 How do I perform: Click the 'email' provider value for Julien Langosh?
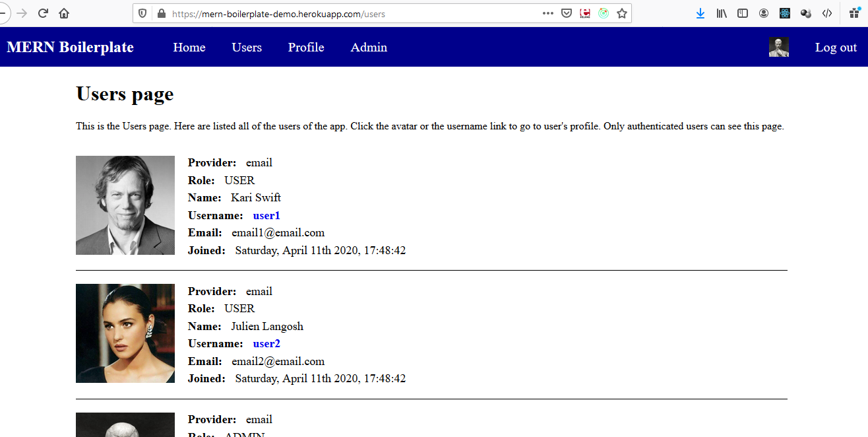coord(259,291)
